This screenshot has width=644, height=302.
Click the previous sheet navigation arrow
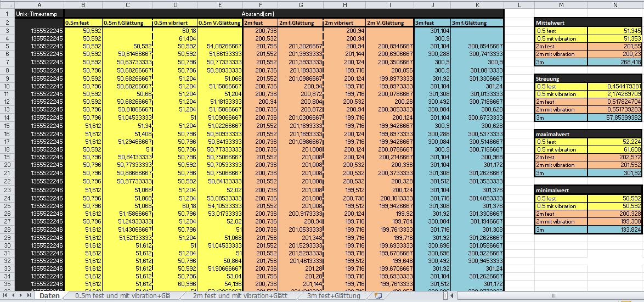click(x=13, y=295)
